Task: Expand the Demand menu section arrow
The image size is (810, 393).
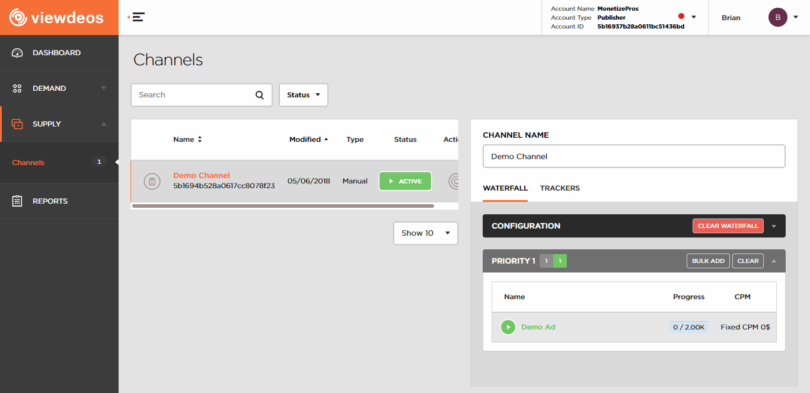Action: (104, 88)
